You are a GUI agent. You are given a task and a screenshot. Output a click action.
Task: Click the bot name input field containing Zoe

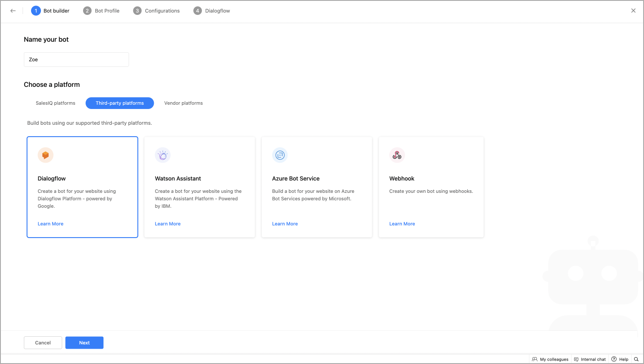coord(76,60)
